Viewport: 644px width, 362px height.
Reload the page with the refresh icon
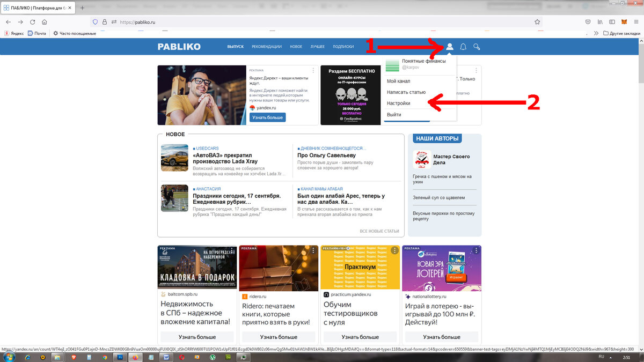(x=33, y=22)
